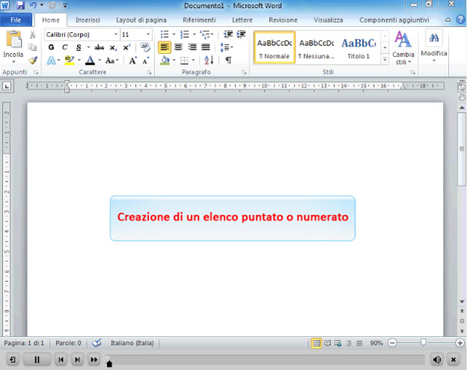
Task: Switch to the Visualizza tab
Action: pos(328,20)
